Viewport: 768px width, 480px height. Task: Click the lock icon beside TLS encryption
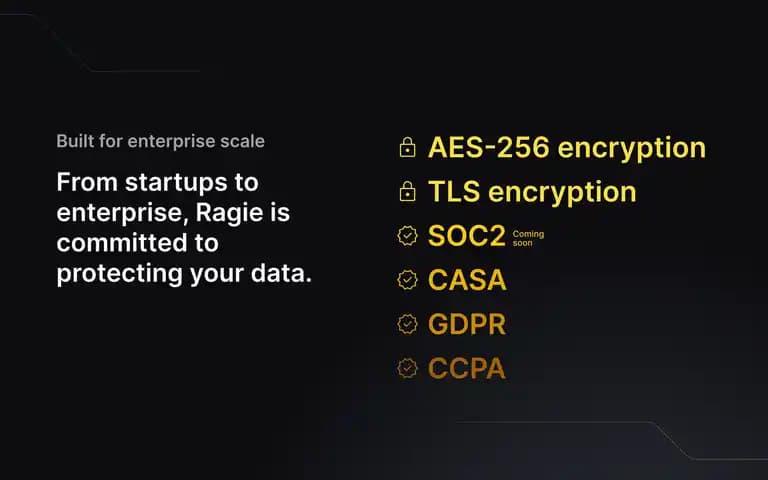(407, 192)
